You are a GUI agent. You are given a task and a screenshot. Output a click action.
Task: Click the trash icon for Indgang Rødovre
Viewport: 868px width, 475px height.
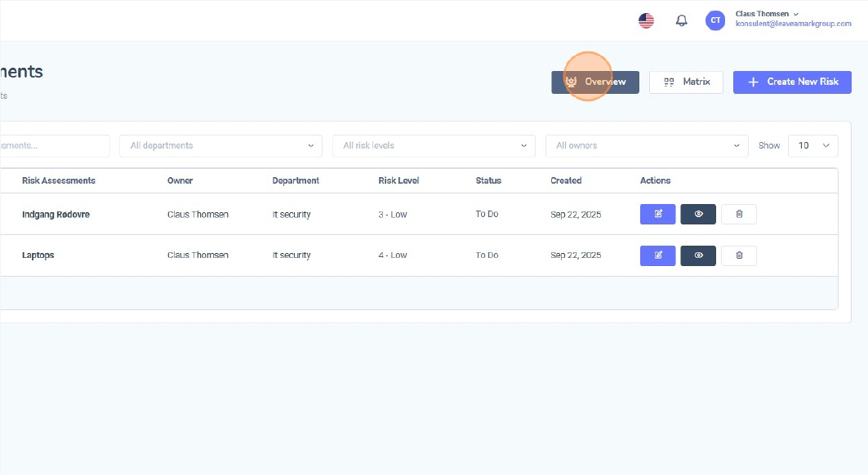tap(738, 214)
